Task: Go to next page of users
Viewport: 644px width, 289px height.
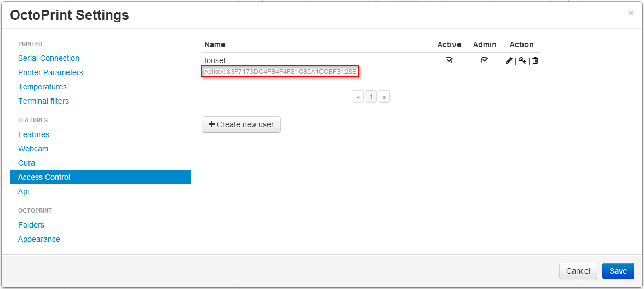Action: (x=384, y=97)
